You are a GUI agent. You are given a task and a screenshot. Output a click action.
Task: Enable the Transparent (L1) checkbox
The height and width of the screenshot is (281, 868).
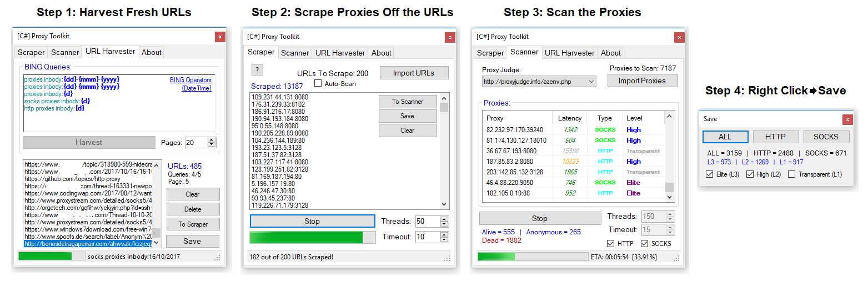coord(791,174)
